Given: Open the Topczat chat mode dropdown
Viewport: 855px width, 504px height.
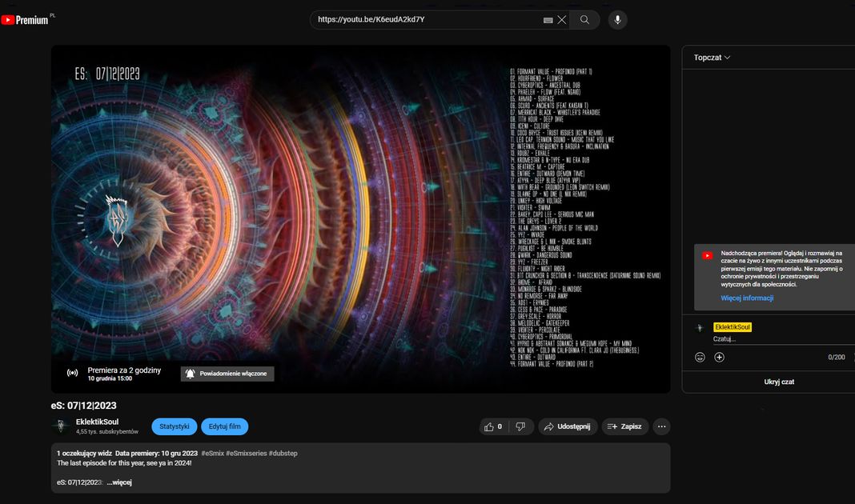Looking at the screenshot, I should click(712, 58).
